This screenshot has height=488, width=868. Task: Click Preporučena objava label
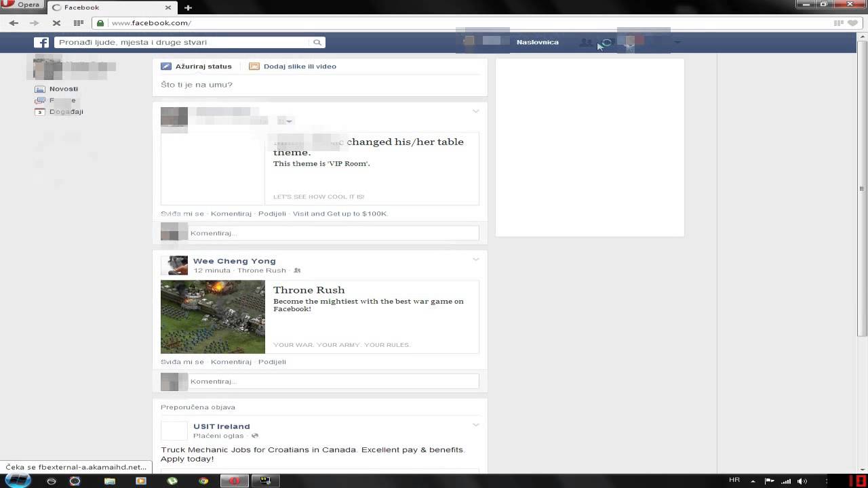click(x=198, y=407)
